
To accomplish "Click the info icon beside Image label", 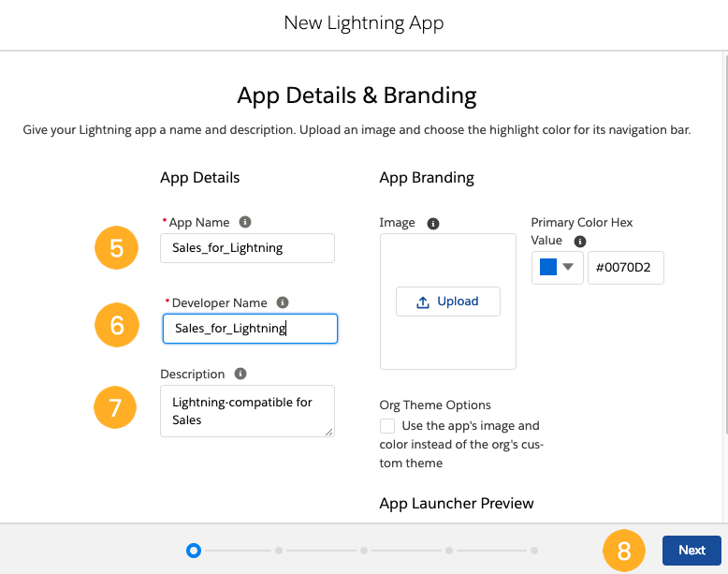I will (433, 224).
